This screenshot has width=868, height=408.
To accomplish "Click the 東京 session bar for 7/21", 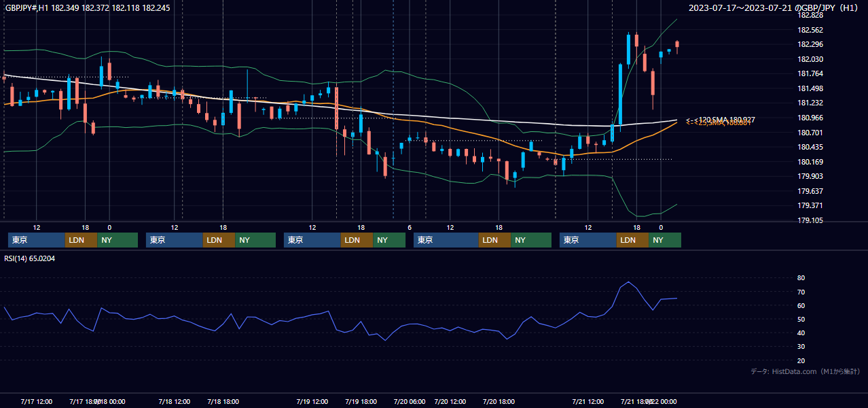I will pos(588,240).
